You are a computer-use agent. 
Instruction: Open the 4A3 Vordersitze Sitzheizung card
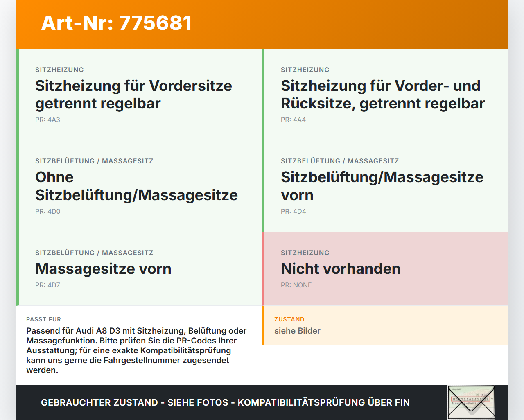(x=139, y=95)
